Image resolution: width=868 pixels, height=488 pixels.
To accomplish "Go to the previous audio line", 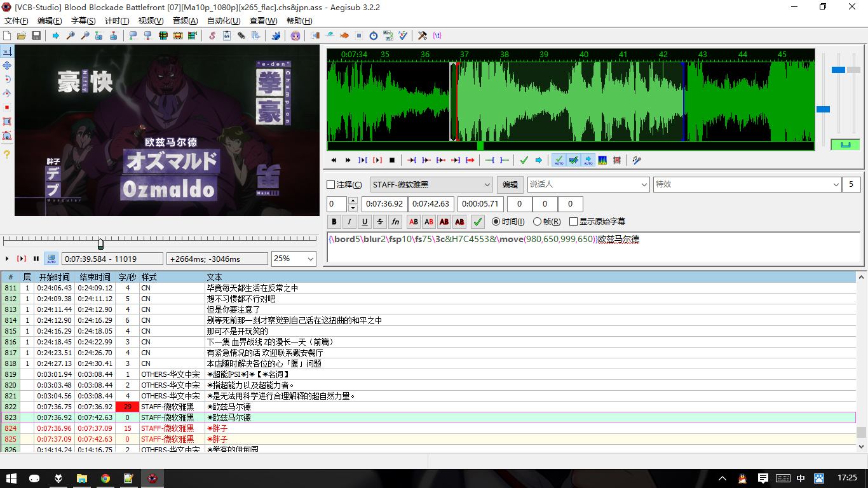I will tap(334, 160).
